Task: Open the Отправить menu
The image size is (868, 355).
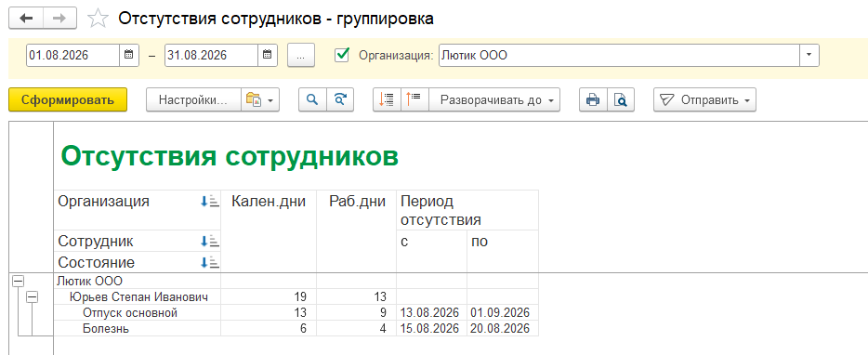Action: point(704,100)
